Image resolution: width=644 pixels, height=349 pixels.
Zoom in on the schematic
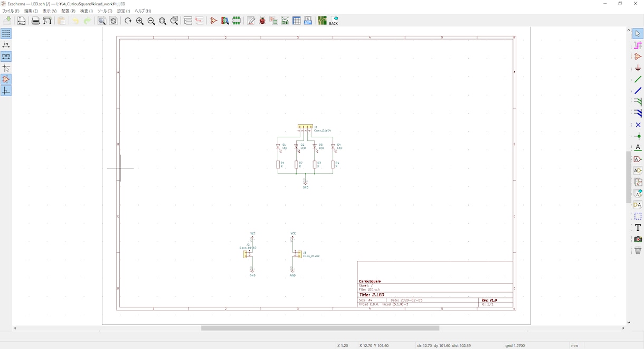click(x=139, y=21)
